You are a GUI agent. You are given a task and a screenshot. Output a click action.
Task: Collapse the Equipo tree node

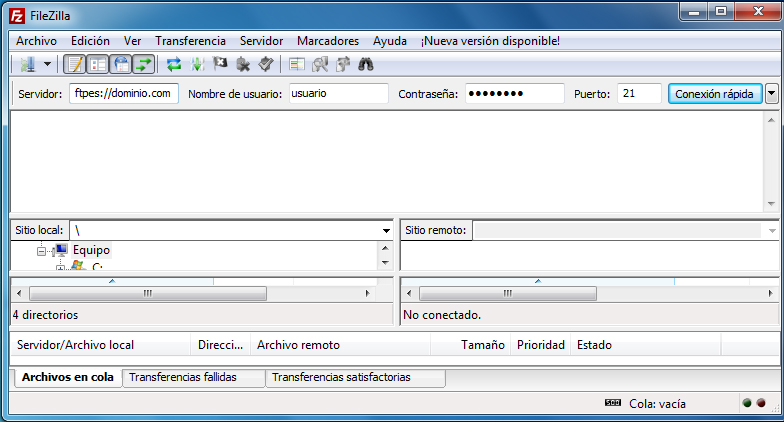pyautogui.click(x=42, y=251)
